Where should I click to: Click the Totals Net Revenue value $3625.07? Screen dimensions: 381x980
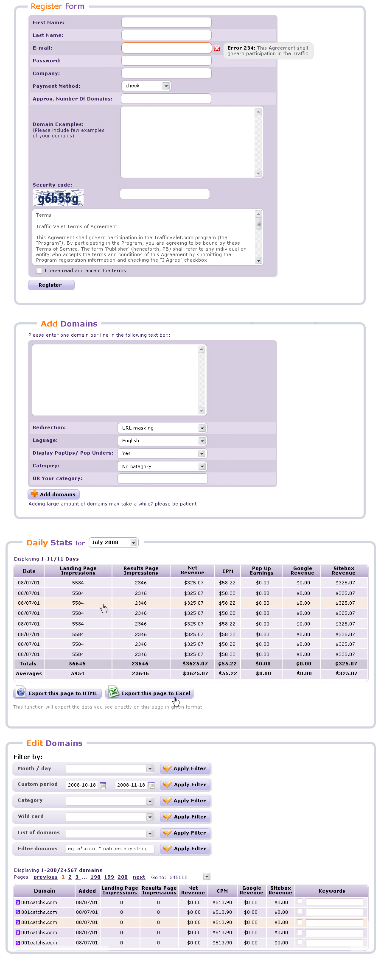(x=195, y=664)
